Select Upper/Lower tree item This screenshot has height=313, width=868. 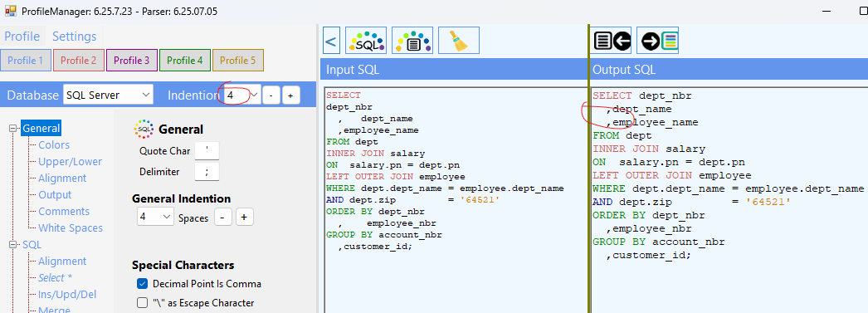tap(71, 162)
